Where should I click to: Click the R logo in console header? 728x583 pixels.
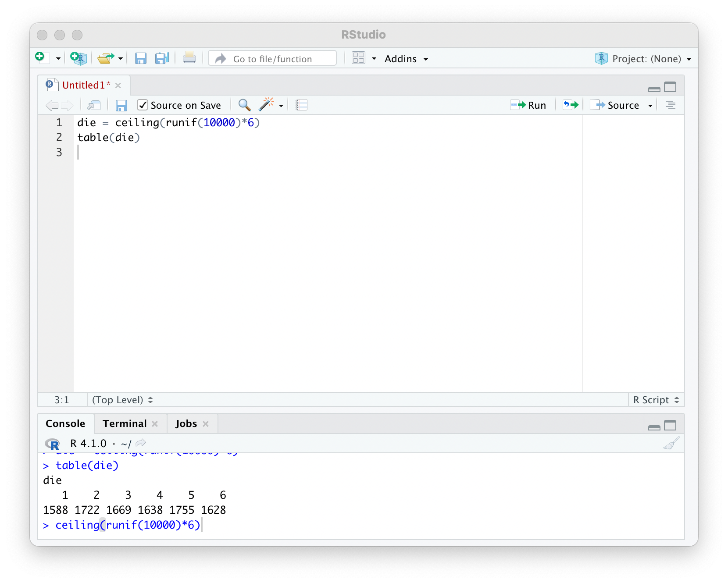tap(52, 444)
